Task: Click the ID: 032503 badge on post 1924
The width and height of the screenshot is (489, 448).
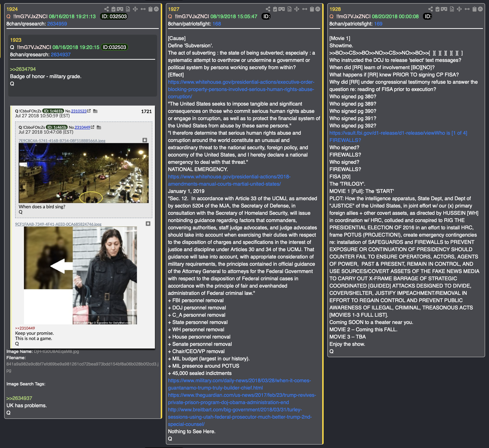Action: [114, 17]
